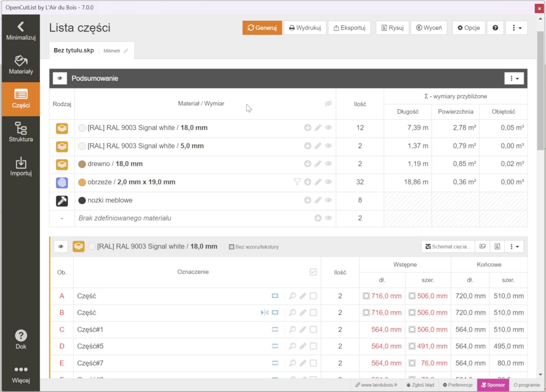Open the RAL 9003 group three-dots dropdown
The width and height of the screenshot is (546, 392).
pyautogui.click(x=514, y=246)
